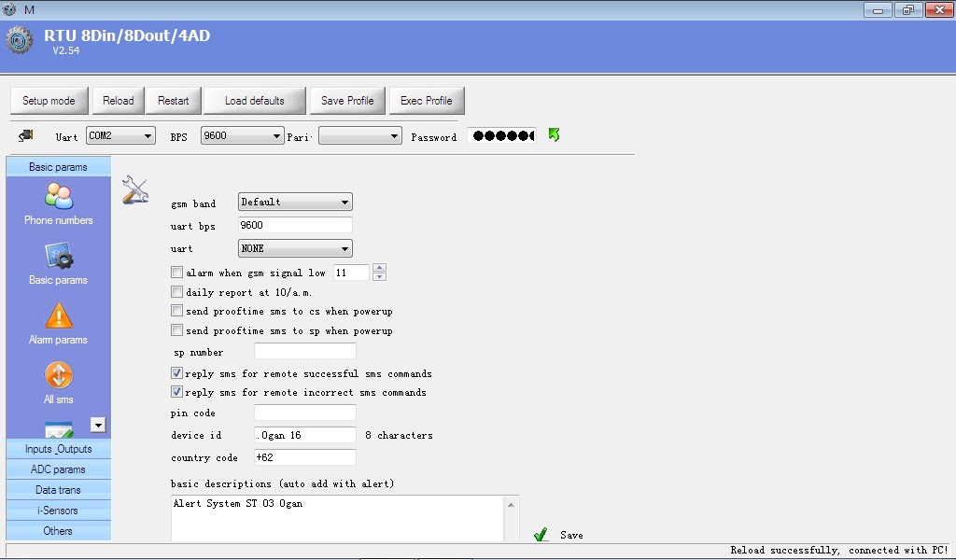The width and height of the screenshot is (956, 560).
Task: Open the Alarm params warning icon
Action: tap(59, 315)
